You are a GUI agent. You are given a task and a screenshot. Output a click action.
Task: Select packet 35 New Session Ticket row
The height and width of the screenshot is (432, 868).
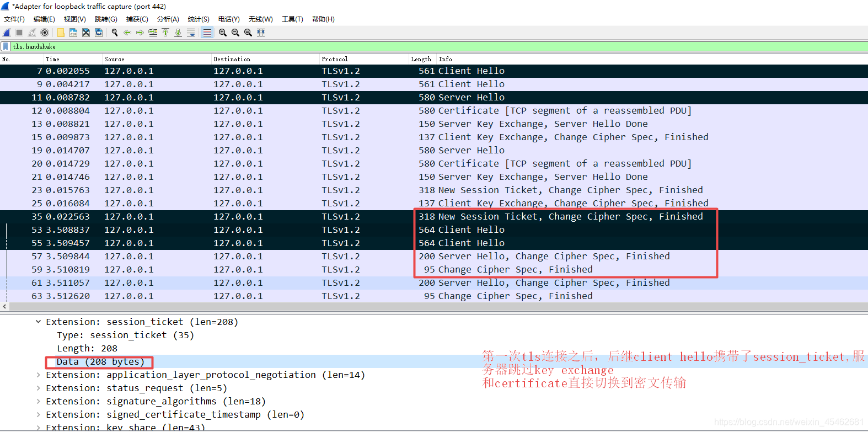coord(434,216)
